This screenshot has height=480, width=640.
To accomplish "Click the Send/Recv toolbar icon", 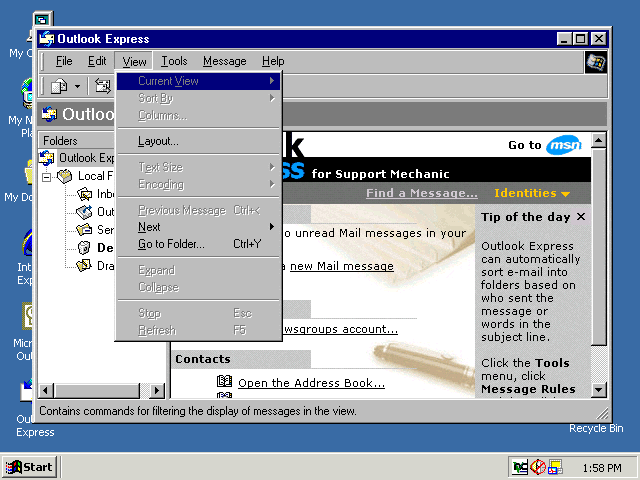I will click(103, 86).
